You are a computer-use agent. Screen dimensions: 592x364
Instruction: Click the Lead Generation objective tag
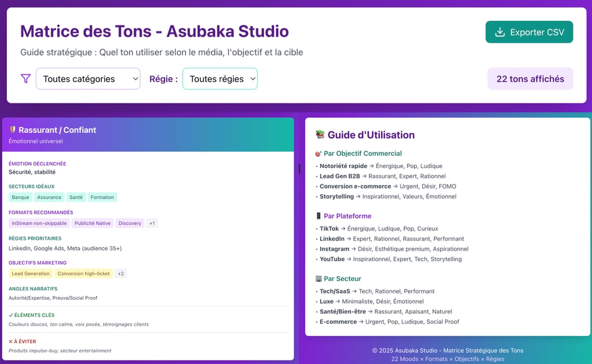(x=31, y=273)
